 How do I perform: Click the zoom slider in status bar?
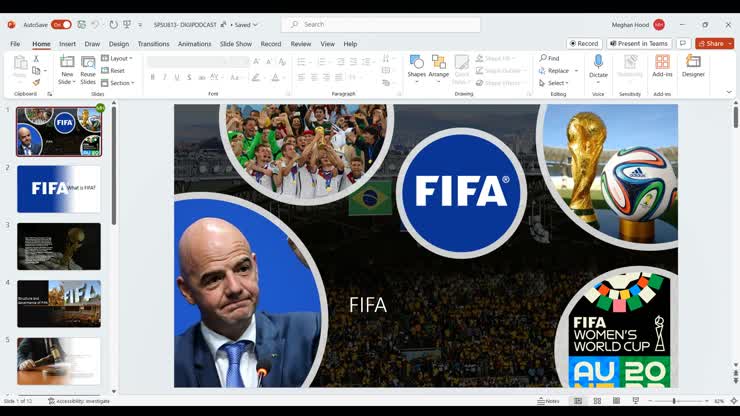tap(673, 401)
